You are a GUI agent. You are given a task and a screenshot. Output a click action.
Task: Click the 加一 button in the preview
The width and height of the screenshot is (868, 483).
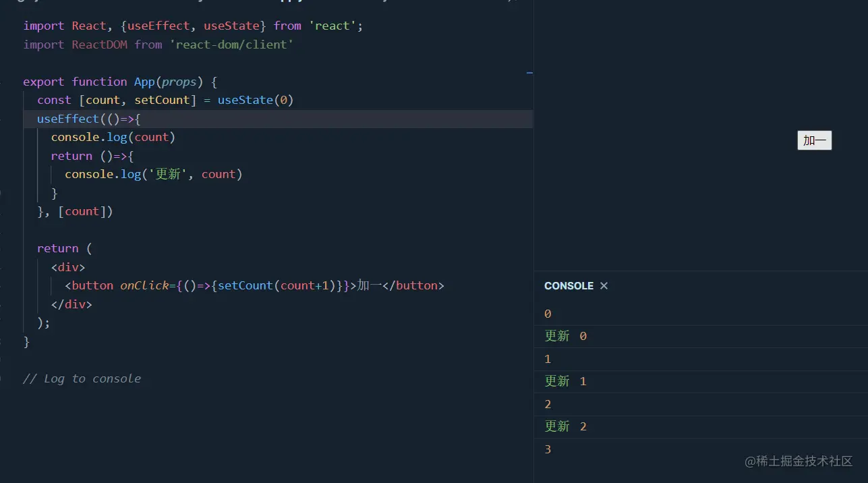pos(814,140)
